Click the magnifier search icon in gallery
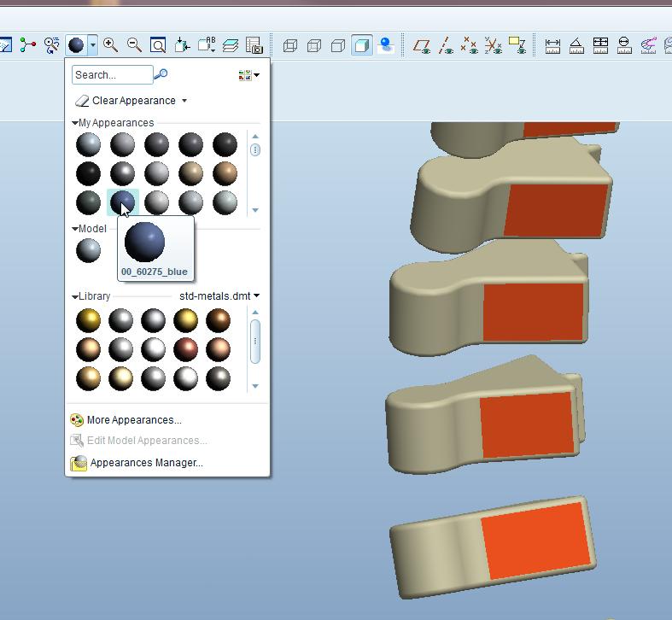This screenshot has height=620, width=672. coord(161,74)
